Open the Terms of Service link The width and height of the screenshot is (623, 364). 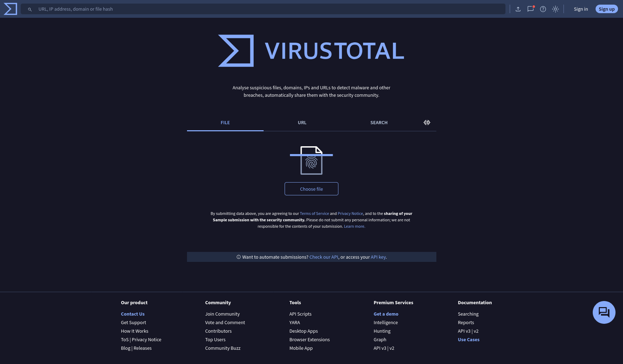pos(314,213)
